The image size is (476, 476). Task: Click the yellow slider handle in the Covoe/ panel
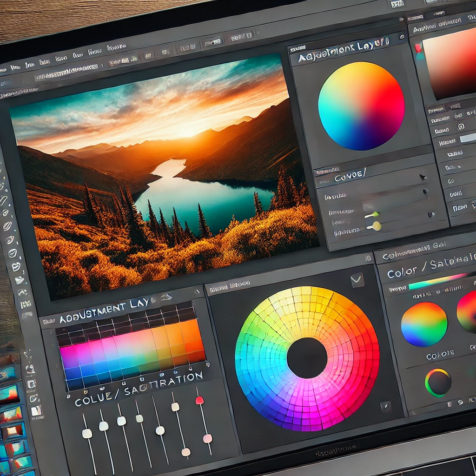point(377,226)
